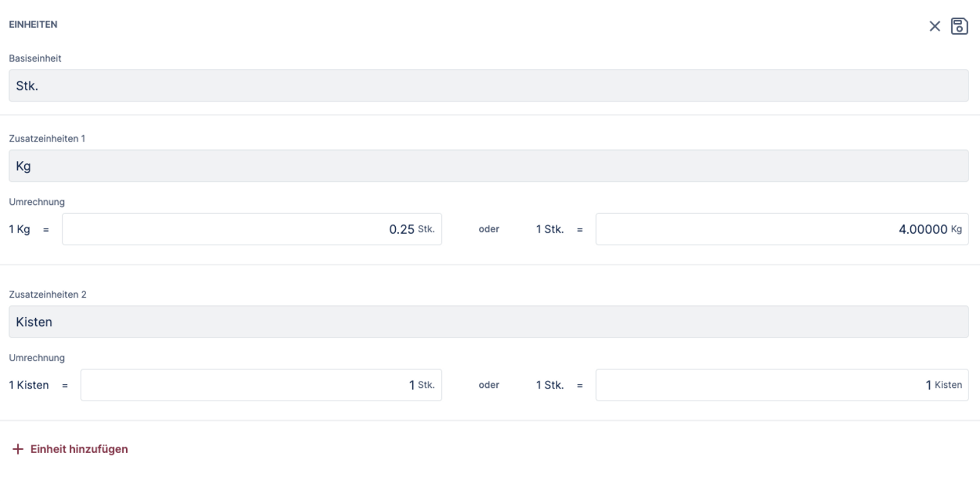The image size is (980, 501).
Task: Click the "oder" text in the Kg row
Action: [489, 229]
